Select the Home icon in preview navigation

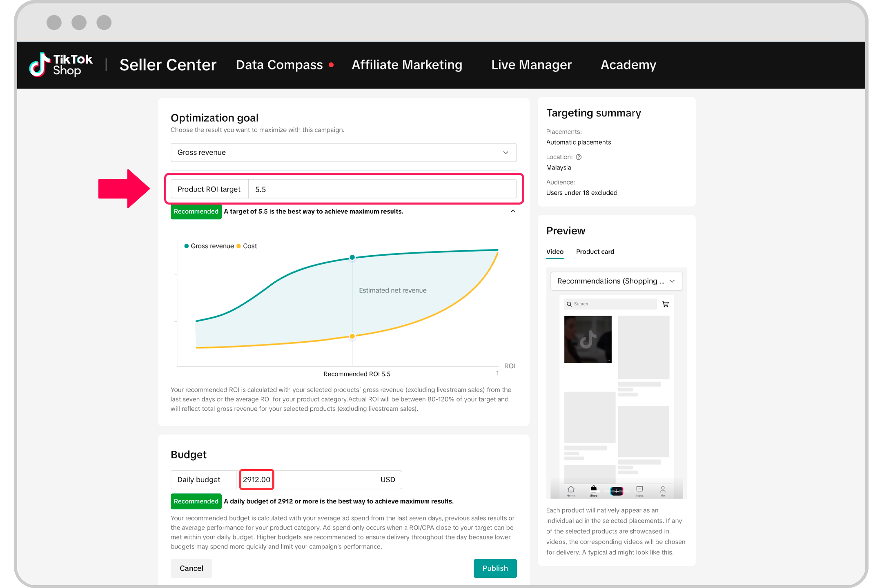(570, 489)
